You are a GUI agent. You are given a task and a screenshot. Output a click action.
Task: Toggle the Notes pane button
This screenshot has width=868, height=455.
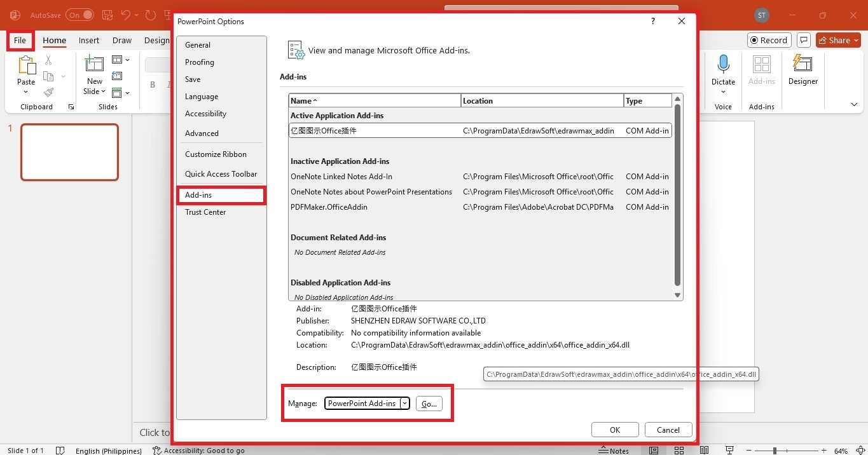pyautogui.click(x=614, y=451)
